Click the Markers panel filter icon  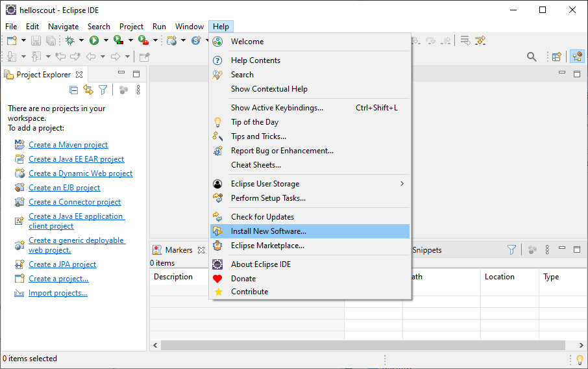(512, 249)
